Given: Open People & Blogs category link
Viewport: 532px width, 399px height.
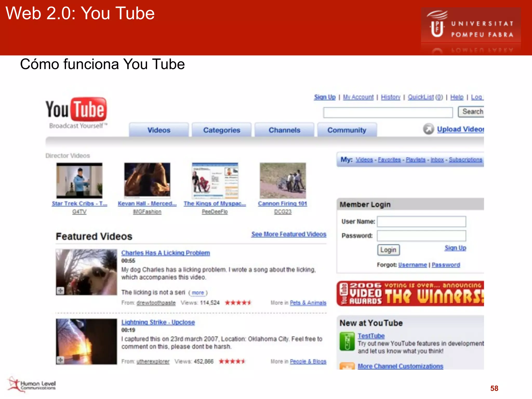Looking at the screenshot, I should click(308, 361).
